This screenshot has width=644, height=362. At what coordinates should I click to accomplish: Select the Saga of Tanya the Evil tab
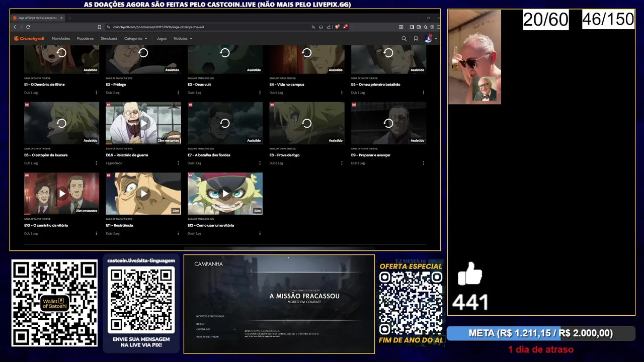[x=38, y=18]
